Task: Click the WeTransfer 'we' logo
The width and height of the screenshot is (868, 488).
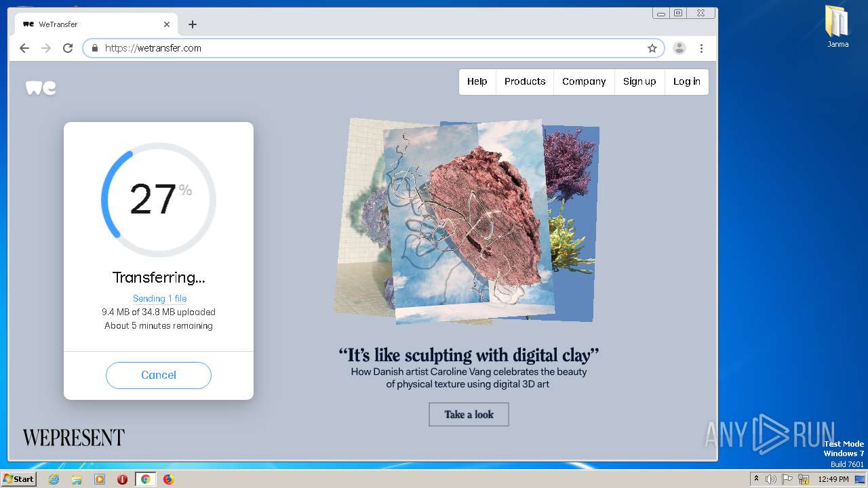Action: (x=41, y=88)
